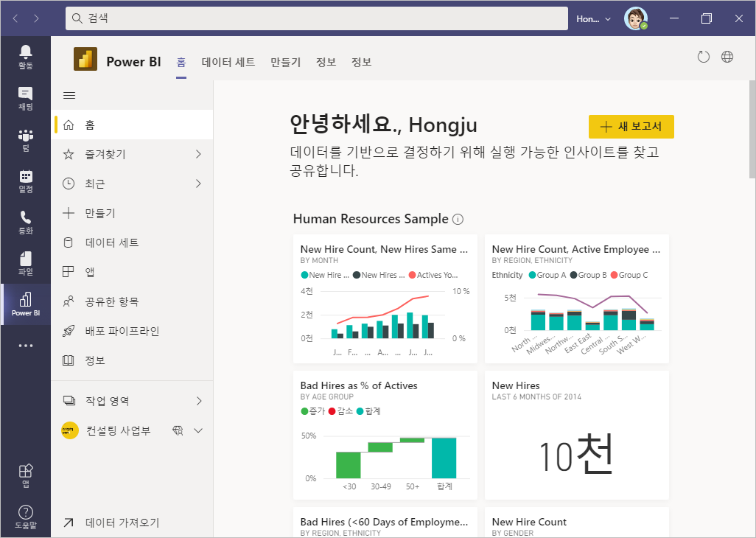This screenshot has height=538, width=756.
Task: Open in browser via globe icon
Action: pos(727,57)
